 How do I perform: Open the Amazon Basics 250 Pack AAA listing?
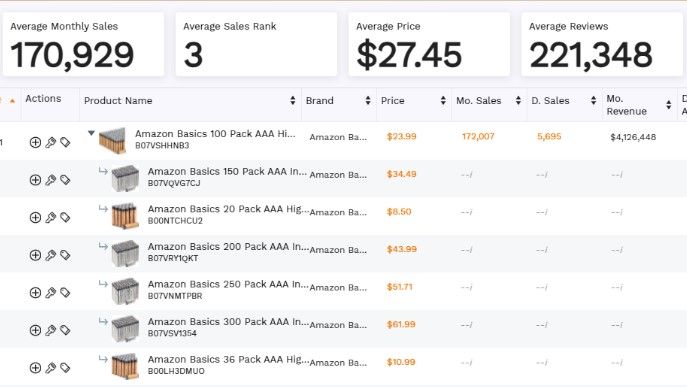pos(228,284)
